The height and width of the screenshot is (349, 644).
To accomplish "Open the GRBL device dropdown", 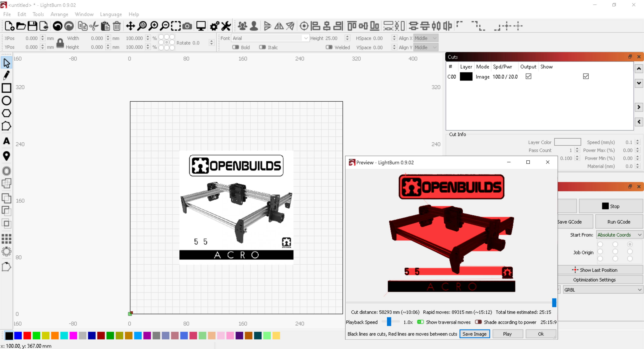I will coord(603,290).
